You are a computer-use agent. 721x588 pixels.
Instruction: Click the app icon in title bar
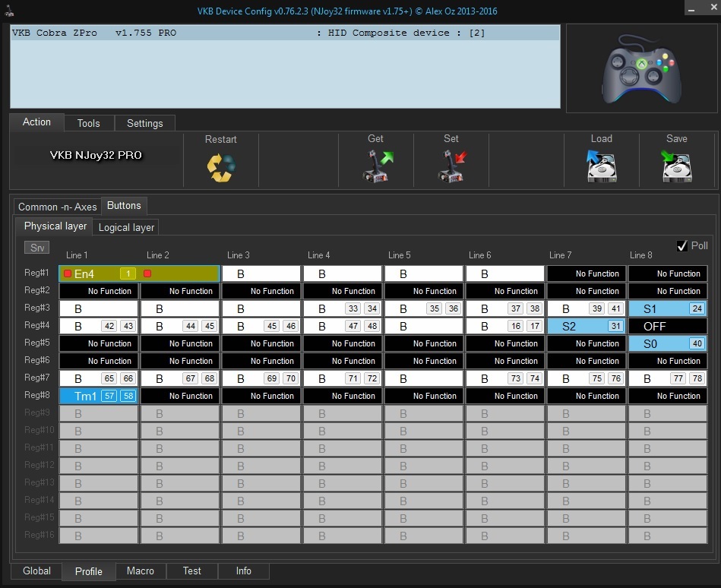tap(8, 10)
